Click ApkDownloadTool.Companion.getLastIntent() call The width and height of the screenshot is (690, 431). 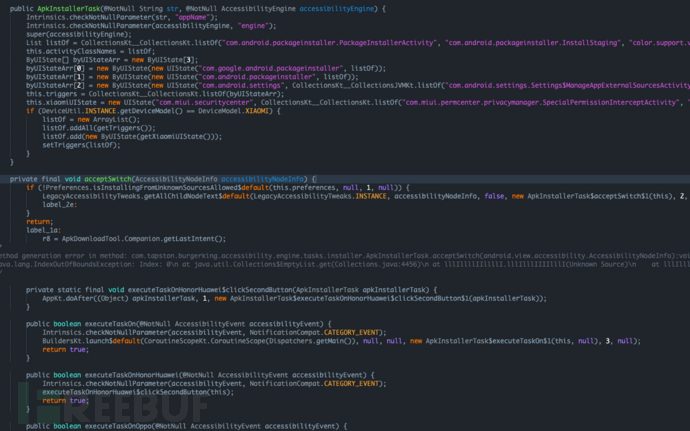[143, 239]
